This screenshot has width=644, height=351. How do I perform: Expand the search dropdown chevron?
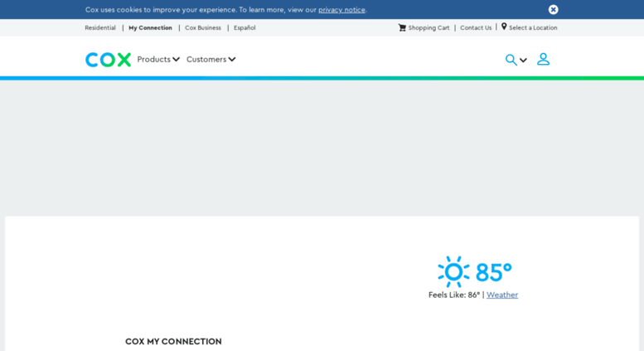(x=523, y=61)
